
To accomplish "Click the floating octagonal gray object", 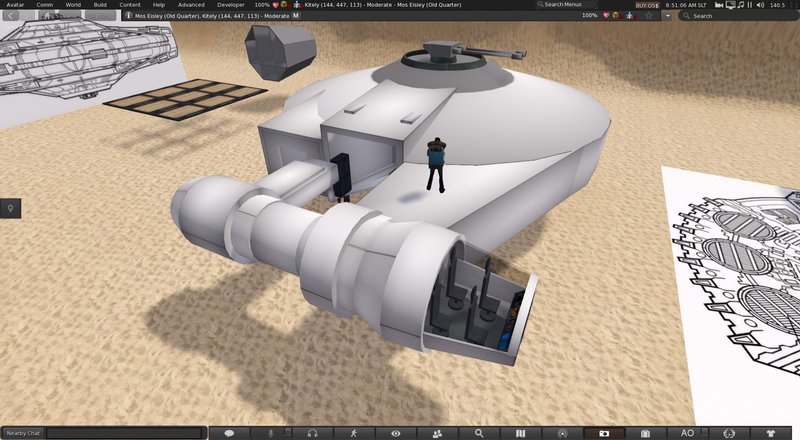I will point(280,52).
